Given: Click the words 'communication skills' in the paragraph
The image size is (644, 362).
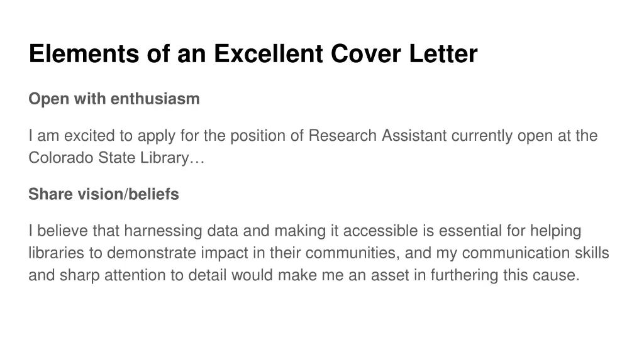Looking at the screenshot, I should click(535, 253).
